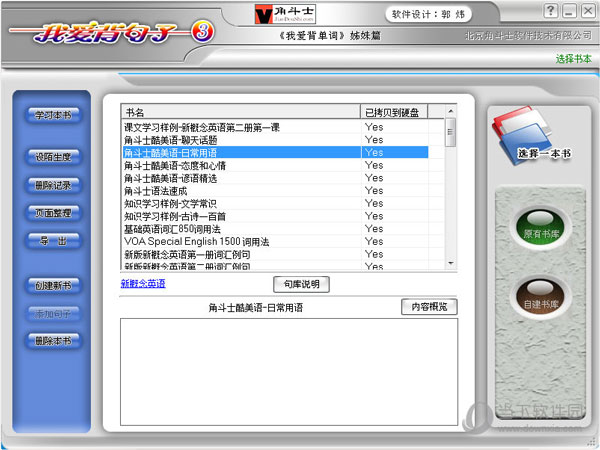The image size is (600, 450).
Task: Click the 删除本书 button
Action: point(53,341)
